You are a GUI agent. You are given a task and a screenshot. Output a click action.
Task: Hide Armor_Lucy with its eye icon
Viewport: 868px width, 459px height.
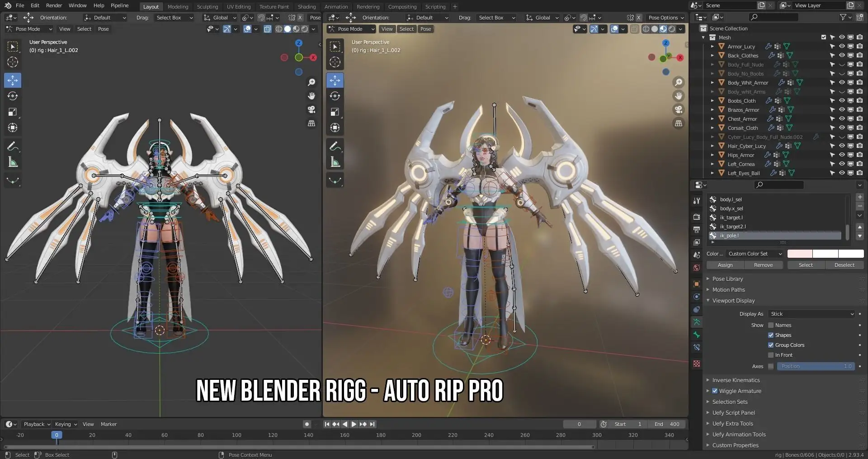pos(842,47)
